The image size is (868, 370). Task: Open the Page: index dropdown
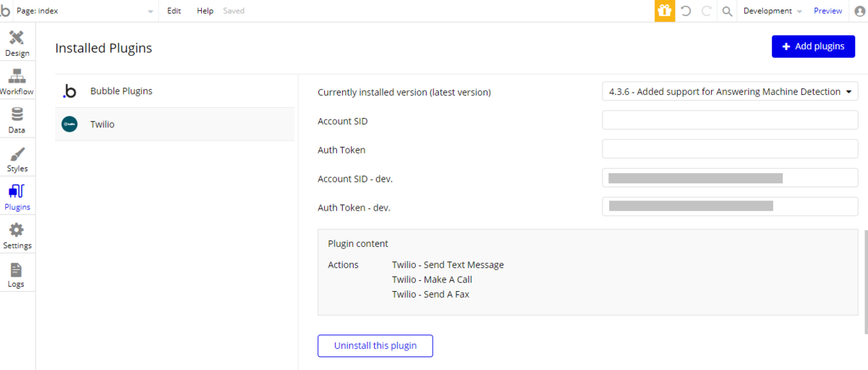coord(85,11)
